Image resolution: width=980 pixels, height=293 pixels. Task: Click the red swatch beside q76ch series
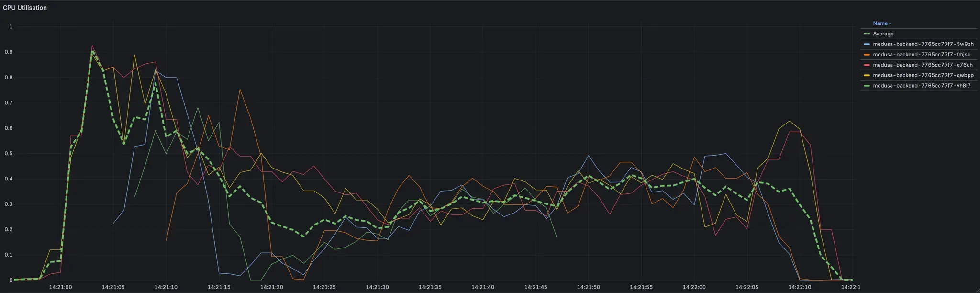[x=867, y=65]
